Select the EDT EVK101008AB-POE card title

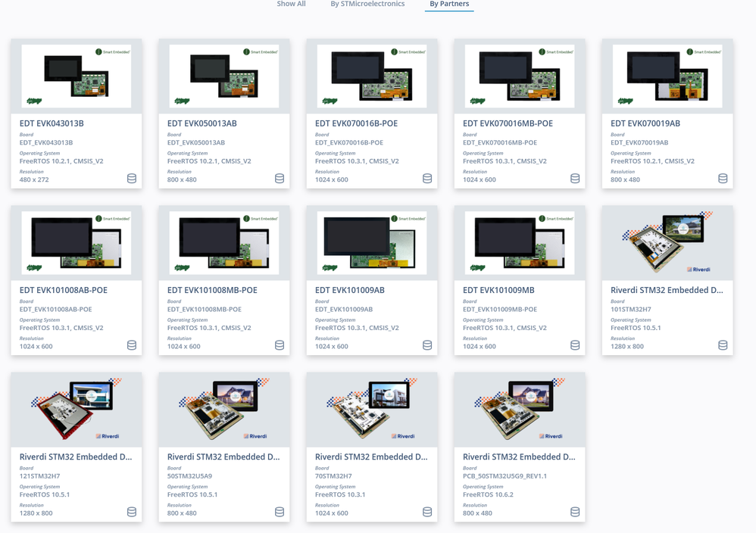click(63, 290)
